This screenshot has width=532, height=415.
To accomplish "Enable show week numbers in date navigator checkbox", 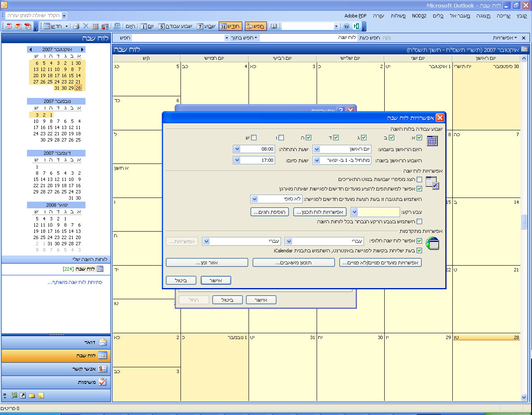I will (419, 180).
